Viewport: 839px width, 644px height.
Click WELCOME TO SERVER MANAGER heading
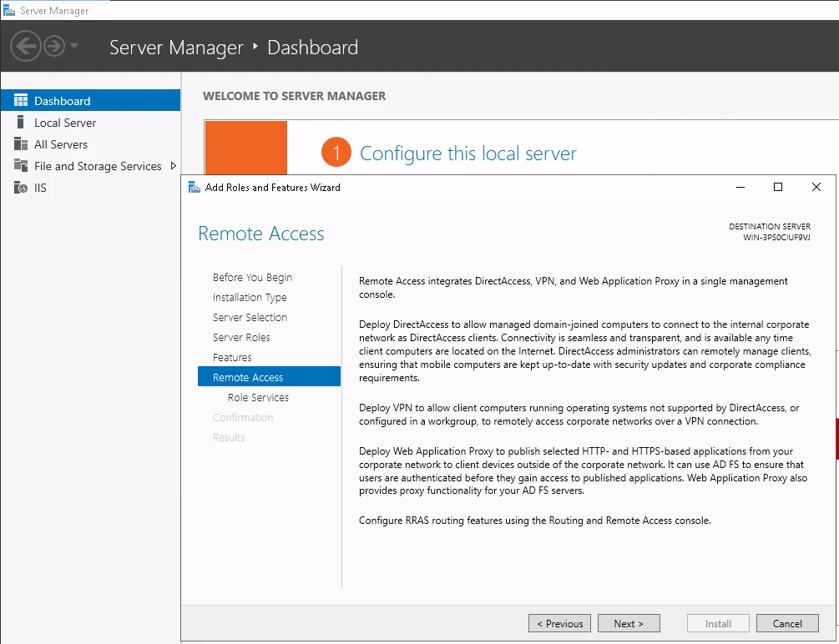click(295, 96)
